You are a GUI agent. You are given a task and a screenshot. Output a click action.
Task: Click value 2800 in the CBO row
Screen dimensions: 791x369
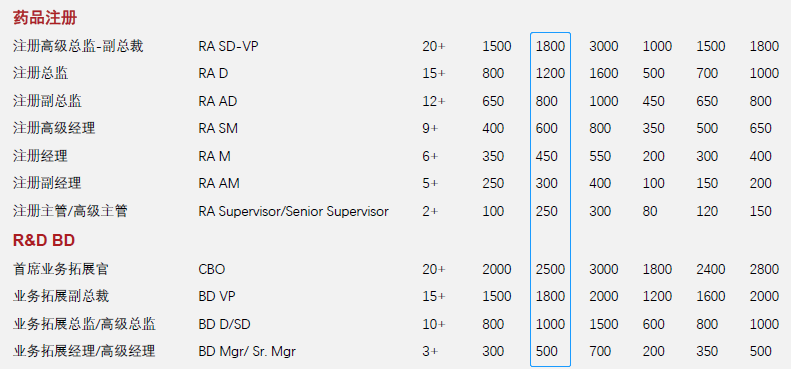pyautogui.click(x=764, y=270)
